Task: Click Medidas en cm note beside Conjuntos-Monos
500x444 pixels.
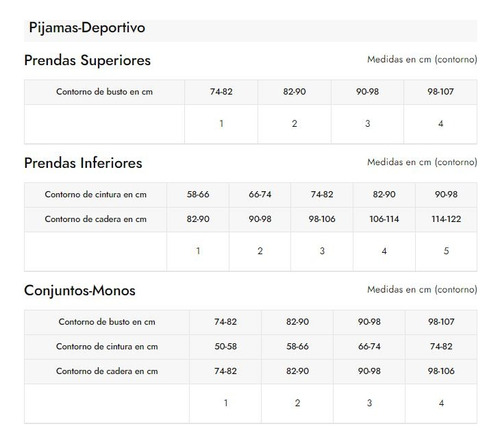Action: (422, 289)
